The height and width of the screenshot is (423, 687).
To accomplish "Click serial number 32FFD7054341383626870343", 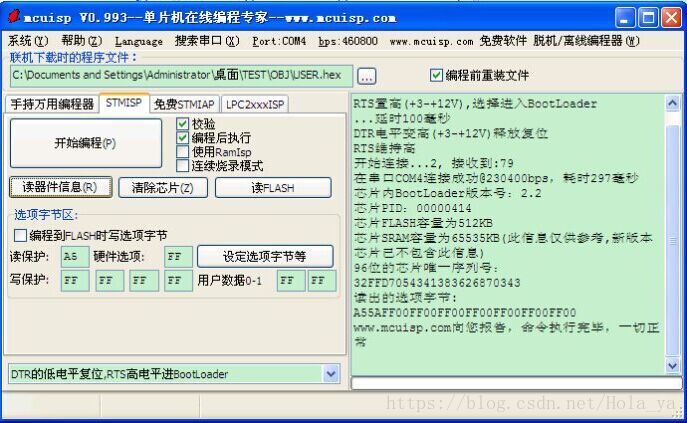I will click(x=437, y=283).
